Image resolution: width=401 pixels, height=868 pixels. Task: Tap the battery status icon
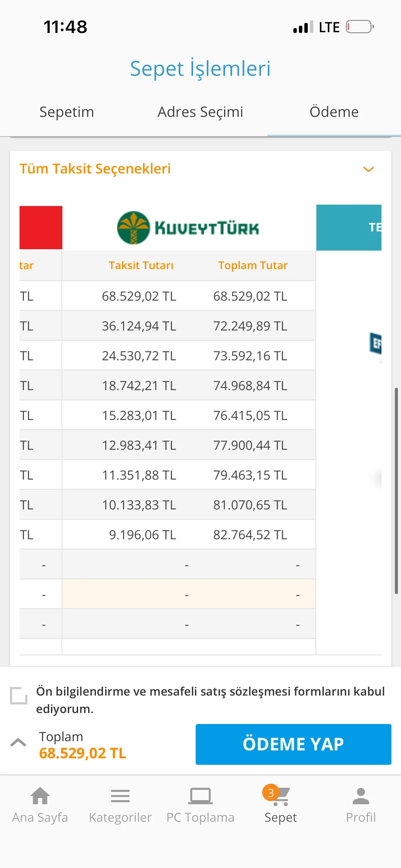359,27
